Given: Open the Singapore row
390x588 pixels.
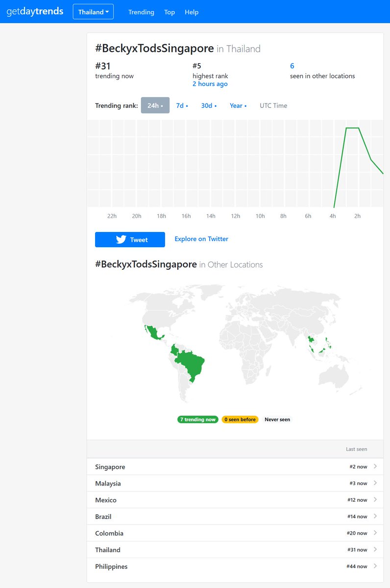Looking at the screenshot, I should [x=235, y=467].
